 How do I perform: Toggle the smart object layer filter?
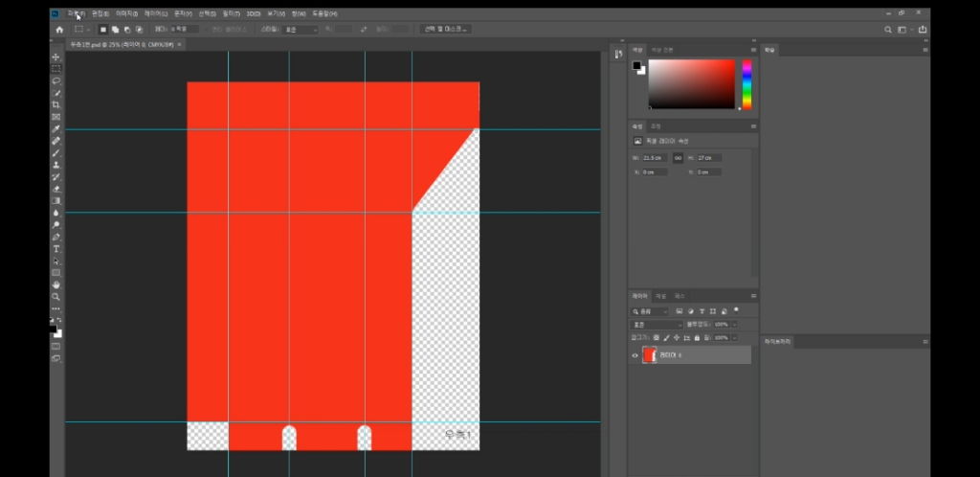[x=724, y=311]
